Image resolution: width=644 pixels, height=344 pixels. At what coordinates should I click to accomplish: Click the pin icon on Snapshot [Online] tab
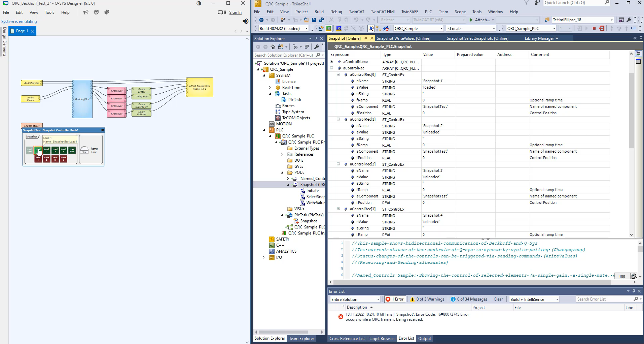coord(366,38)
